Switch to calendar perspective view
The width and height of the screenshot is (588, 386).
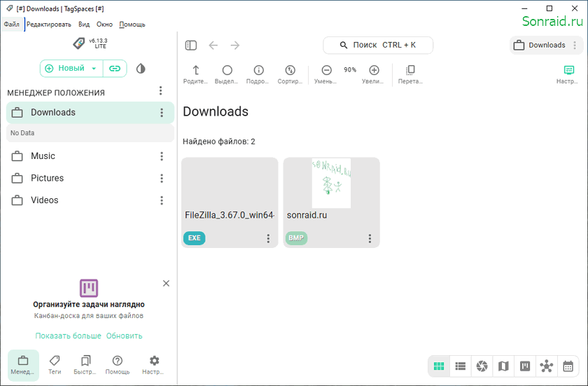pos(568,366)
